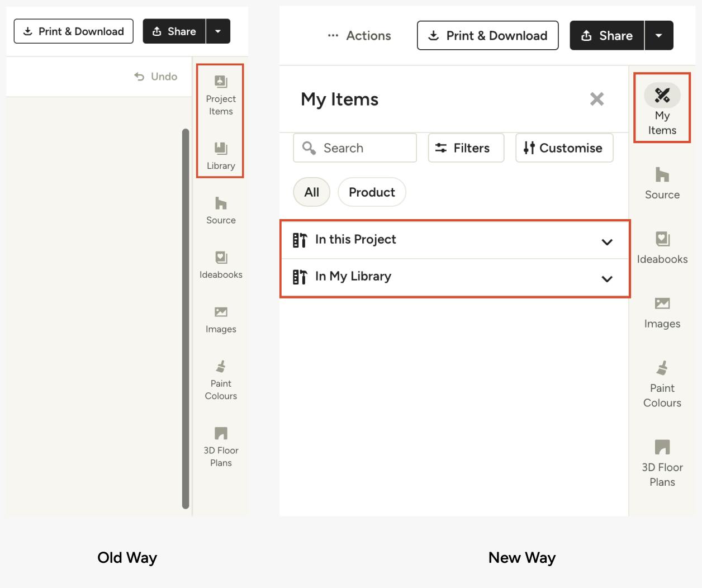The width and height of the screenshot is (702, 588).
Task: Open the Customise options
Action: (x=563, y=148)
